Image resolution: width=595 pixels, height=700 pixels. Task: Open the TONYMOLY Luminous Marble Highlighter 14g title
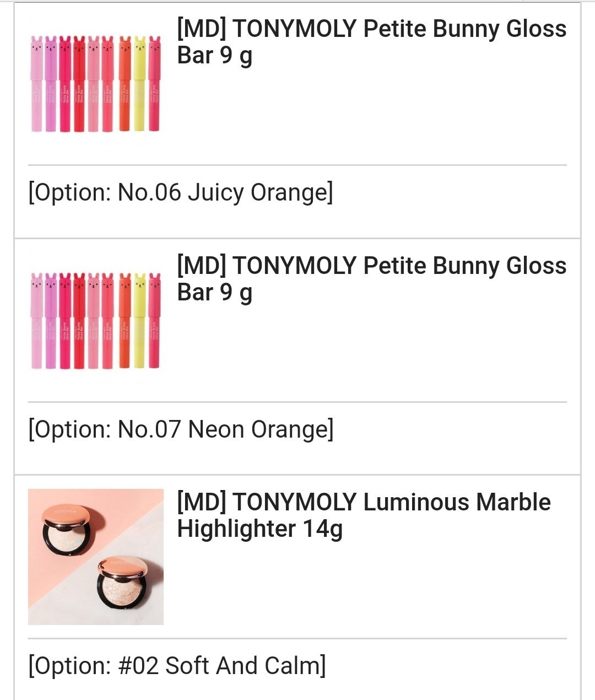point(364,515)
